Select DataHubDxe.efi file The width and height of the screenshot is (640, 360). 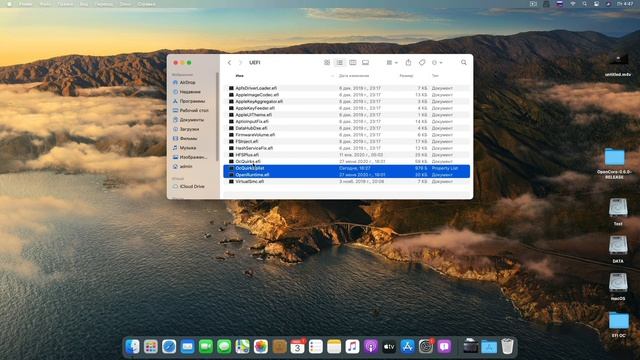pyautogui.click(x=347, y=128)
